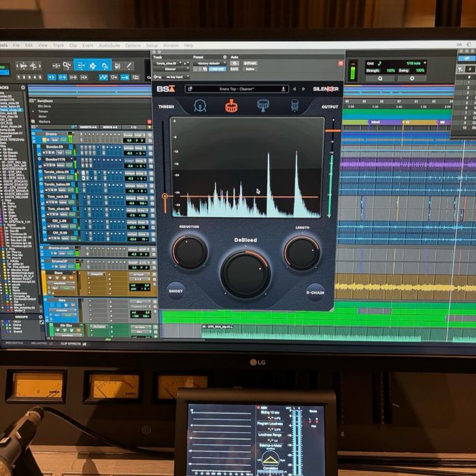476x476 pixels.
Task: Click the Groups list options circle icon
Action: tap(41, 317)
